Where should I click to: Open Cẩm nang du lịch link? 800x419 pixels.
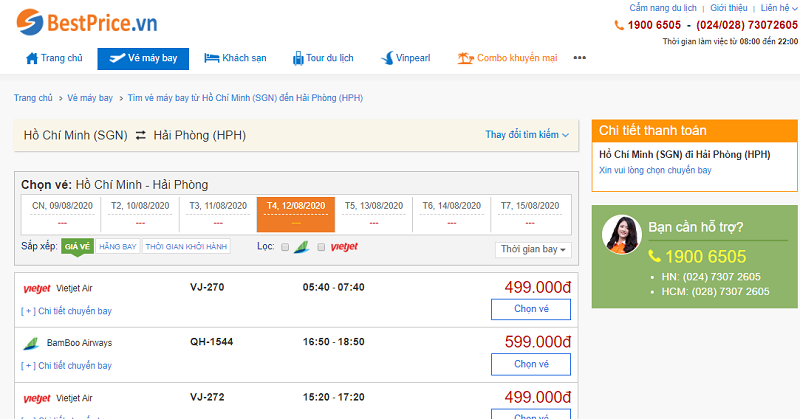pyautogui.click(x=663, y=8)
